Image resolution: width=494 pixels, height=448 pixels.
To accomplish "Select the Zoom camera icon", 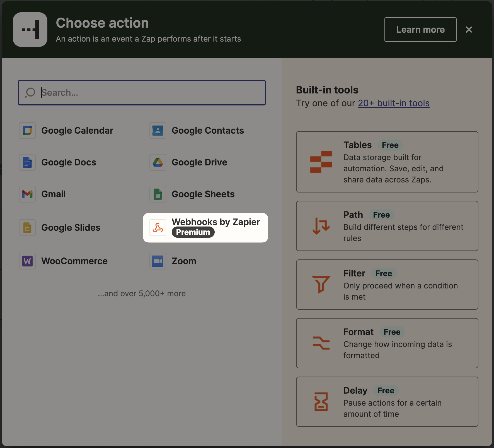I will [x=158, y=261].
